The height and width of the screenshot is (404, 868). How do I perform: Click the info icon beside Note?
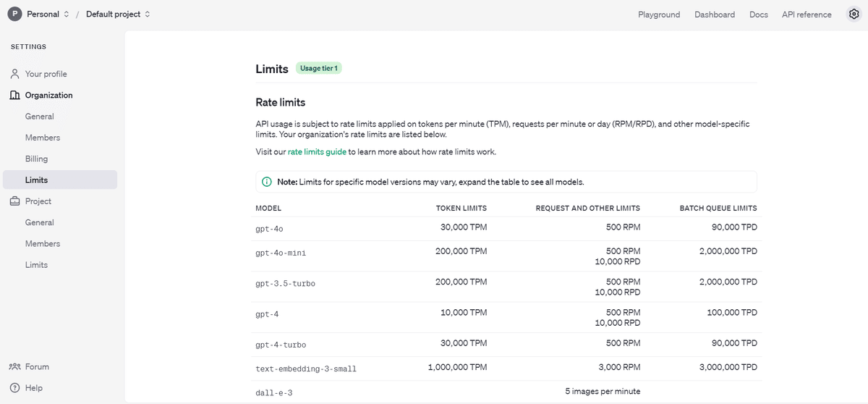(267, 182)
